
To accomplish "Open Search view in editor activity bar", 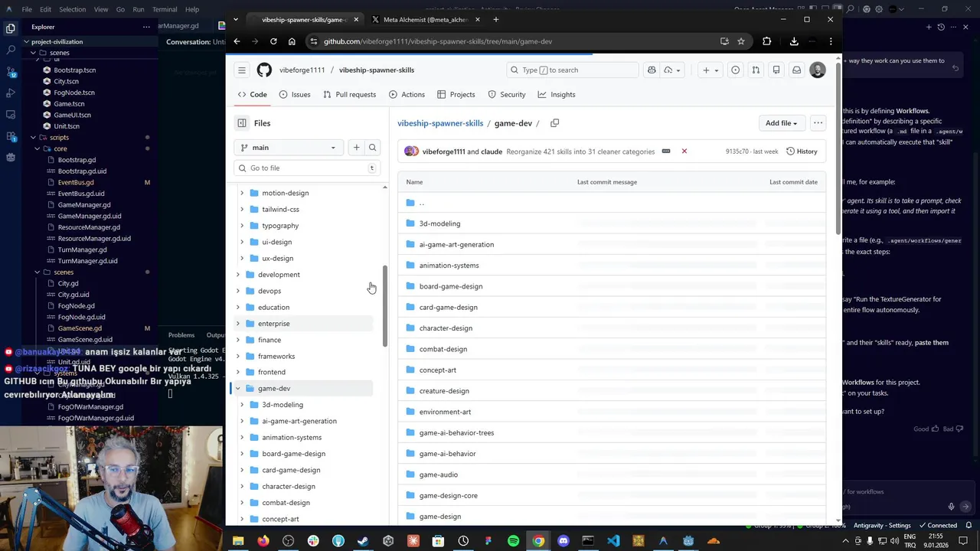I will coord(11,50).
